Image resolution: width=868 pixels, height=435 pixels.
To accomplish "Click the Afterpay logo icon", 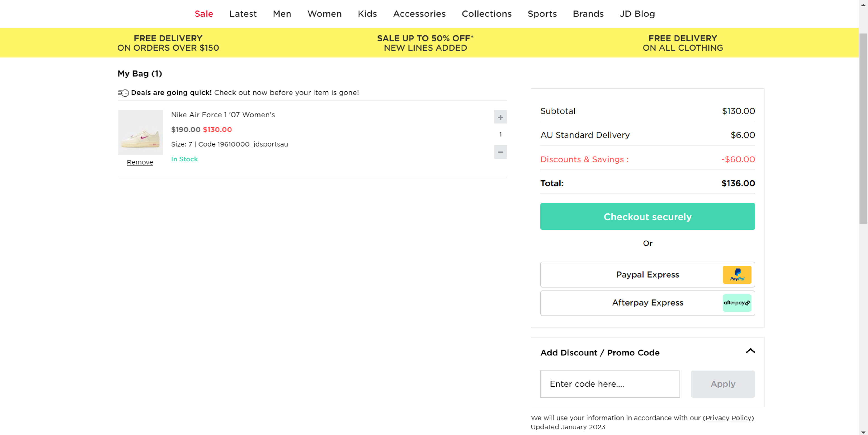I will [737, 303].
